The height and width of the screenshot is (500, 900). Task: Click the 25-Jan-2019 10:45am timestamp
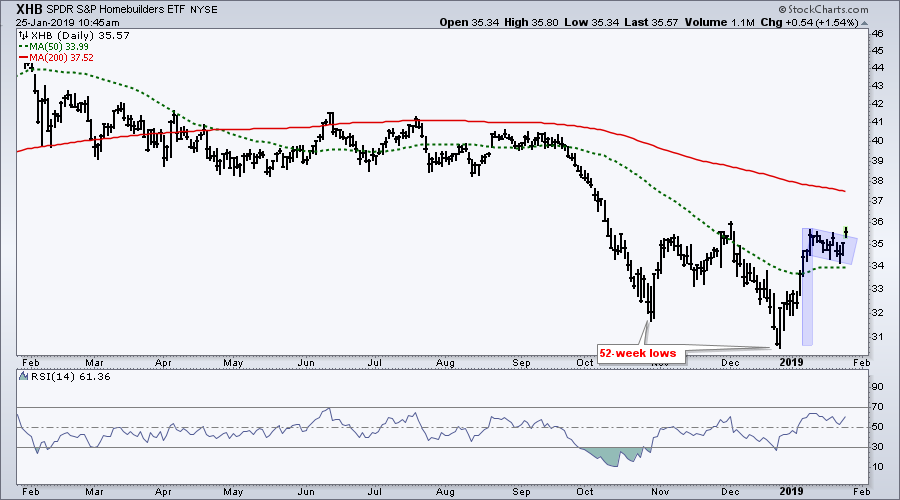click(x=68, y=23)
